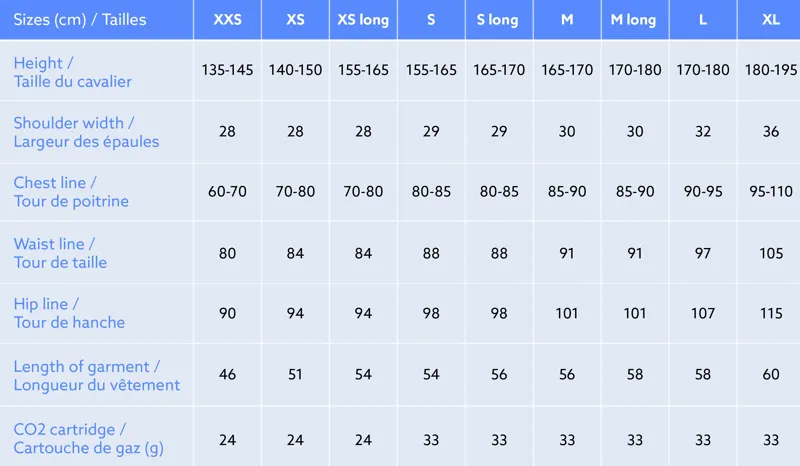This screenshot has width=800, height=466.
Task: Select the 180-195 height cell for XL
Action: [770, 71]
